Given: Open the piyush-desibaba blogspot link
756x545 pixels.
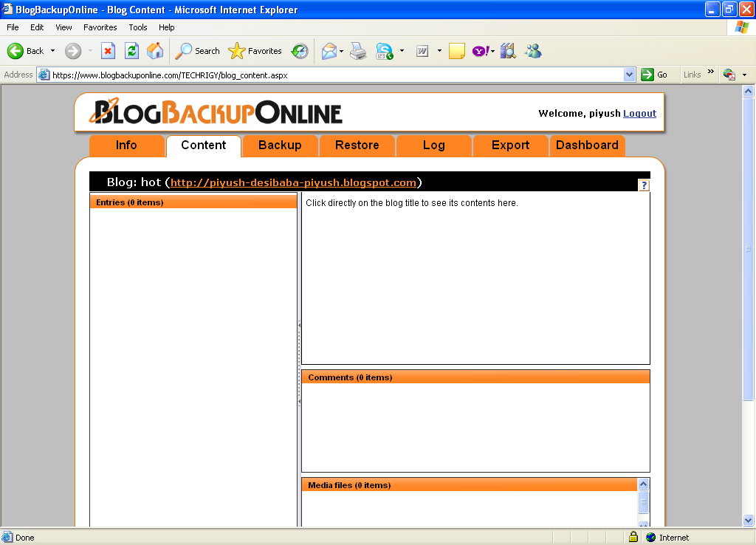Looking at the screenshot, I should (293, 182).
